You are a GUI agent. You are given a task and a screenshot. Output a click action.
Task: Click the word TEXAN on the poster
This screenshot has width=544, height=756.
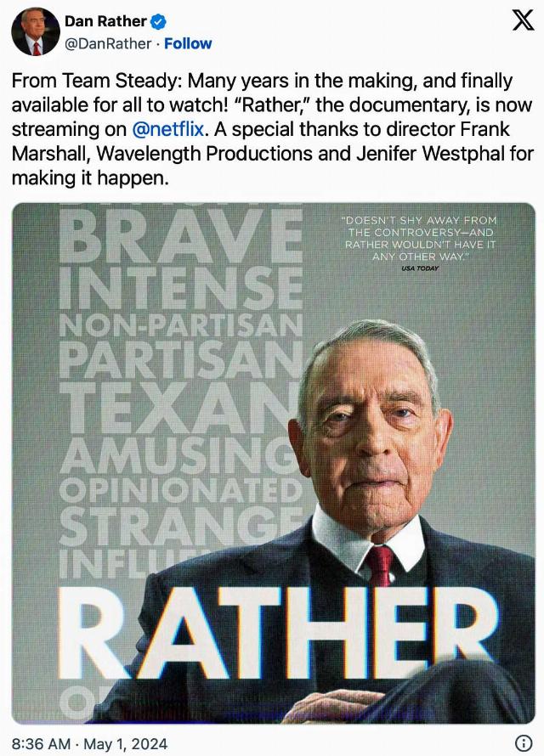click(x=178, y=408)
